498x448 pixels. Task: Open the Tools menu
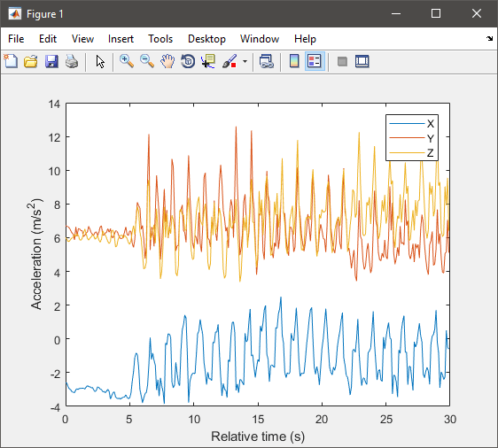pyautogui.click(x=160, y=39)
